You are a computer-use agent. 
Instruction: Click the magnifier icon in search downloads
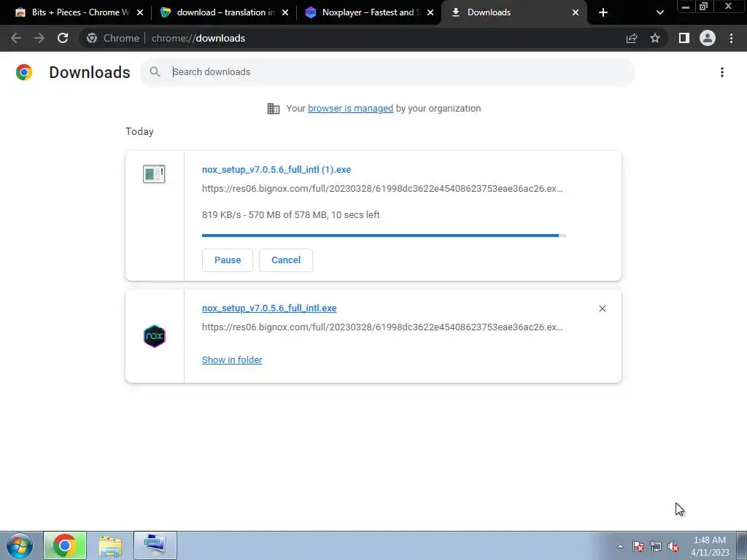coord(155,72)
